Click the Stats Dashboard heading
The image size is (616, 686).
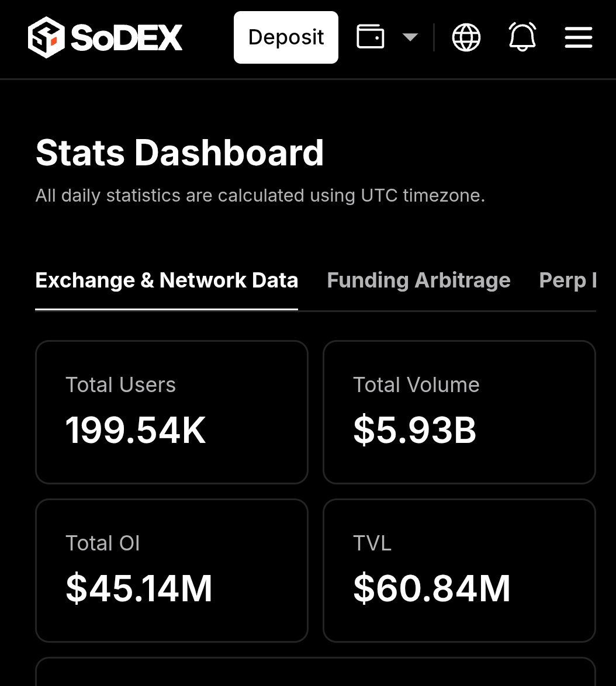[179, 153]
